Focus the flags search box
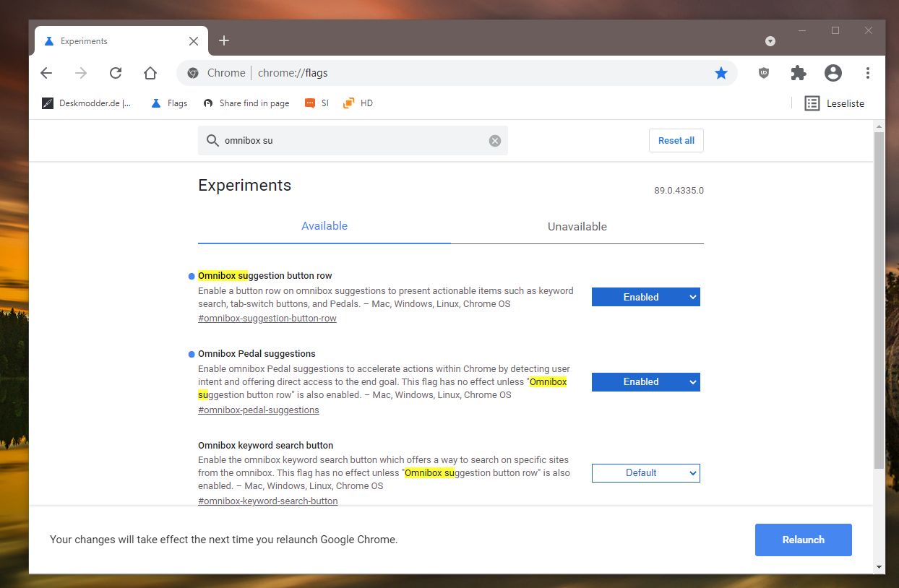 tap(354, 141)
